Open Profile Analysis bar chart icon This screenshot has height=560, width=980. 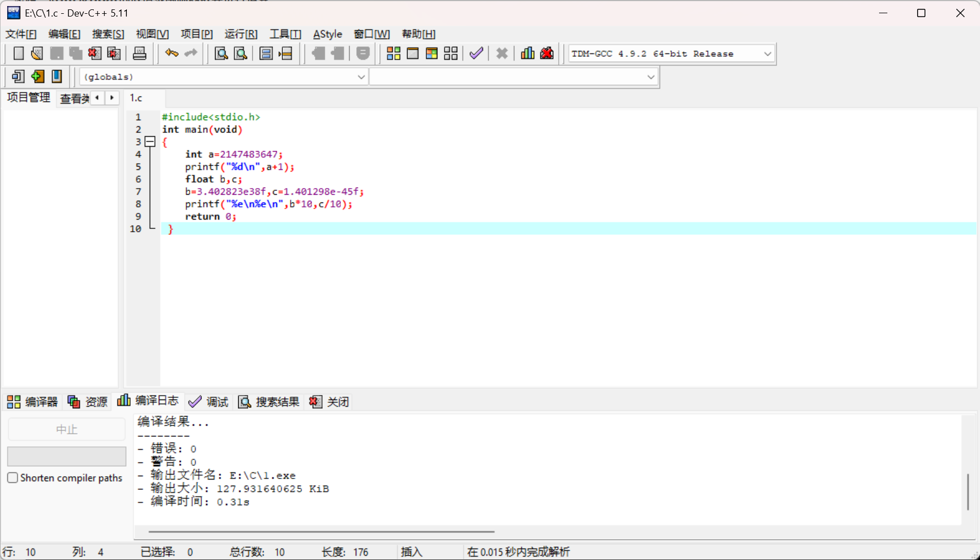click(528, 54)
